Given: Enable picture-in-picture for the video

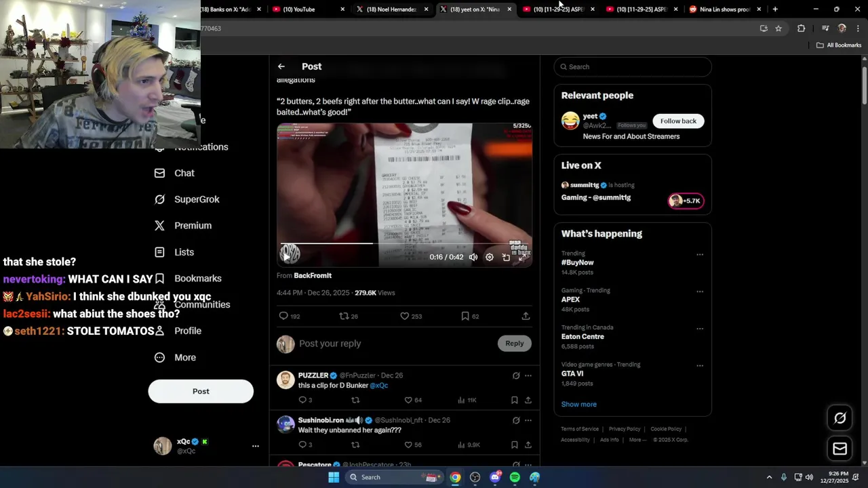Looking at the screenshot, I should pos(506,258).
